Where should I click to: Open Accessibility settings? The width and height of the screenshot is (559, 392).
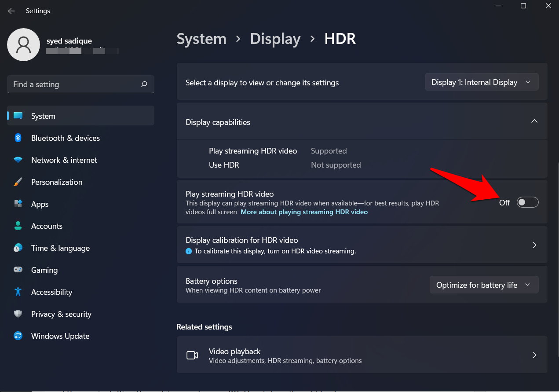[51, 292]
